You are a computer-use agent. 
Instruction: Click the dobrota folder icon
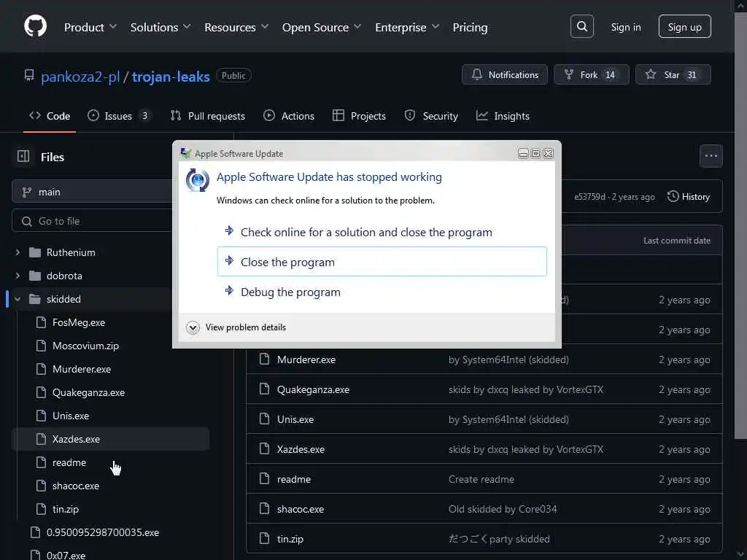35,276
